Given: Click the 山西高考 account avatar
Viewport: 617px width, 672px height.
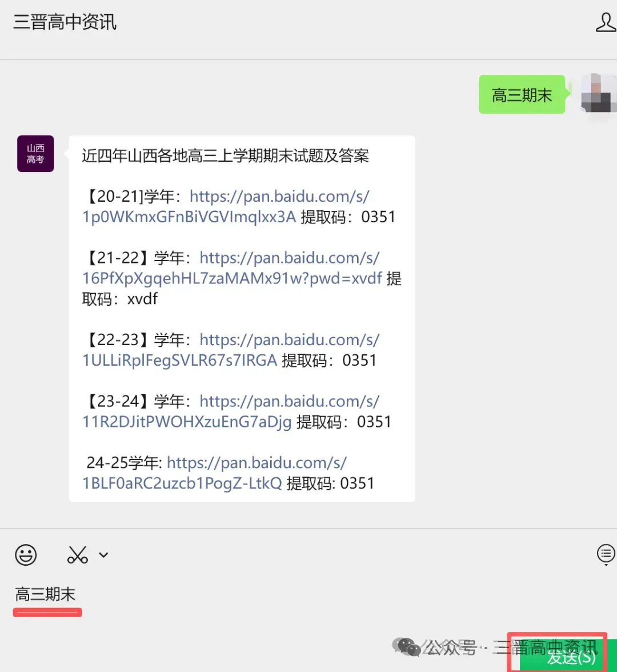Looking at the screenshot, I should [x=35, y=153].
